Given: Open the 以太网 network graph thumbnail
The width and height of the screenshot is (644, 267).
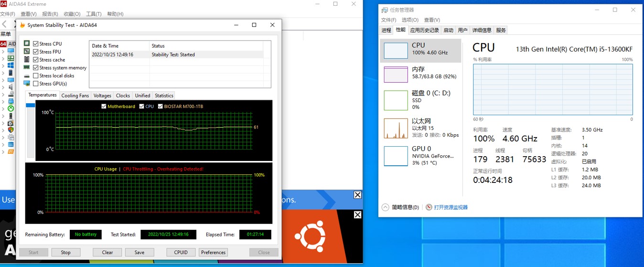Looking at the screenshot, I should [x=396, y=128].
